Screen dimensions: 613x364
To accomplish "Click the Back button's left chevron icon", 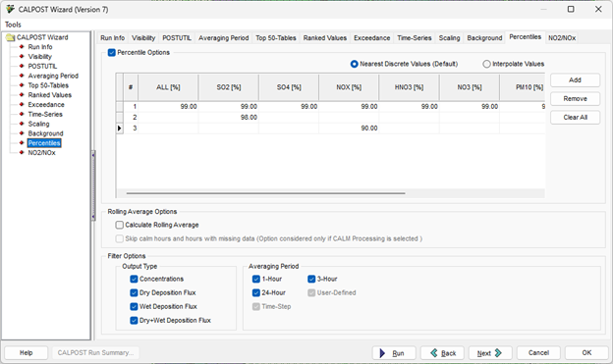I will 434,353.
